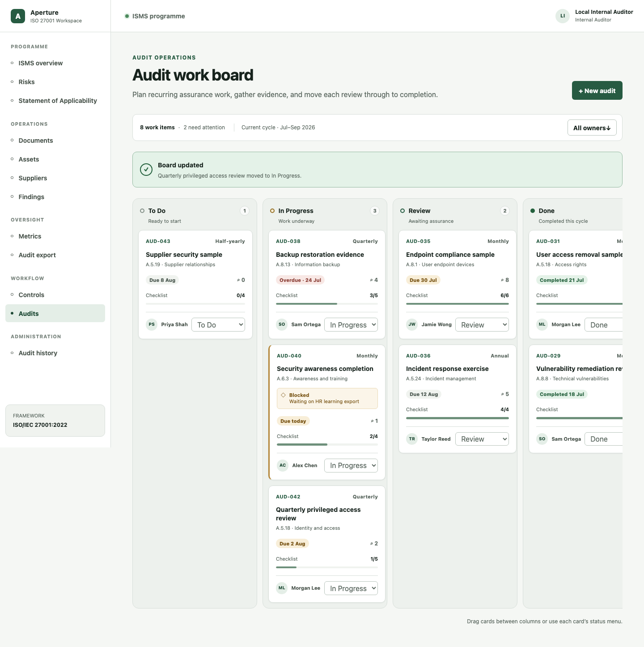
Task: Select Audits in the sidebar
Action: 55,313
